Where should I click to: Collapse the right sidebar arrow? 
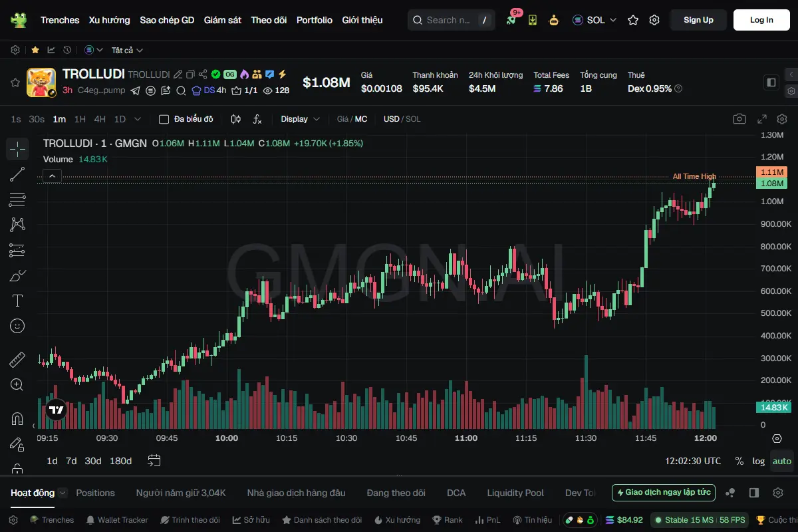click(x=791, y=74)
